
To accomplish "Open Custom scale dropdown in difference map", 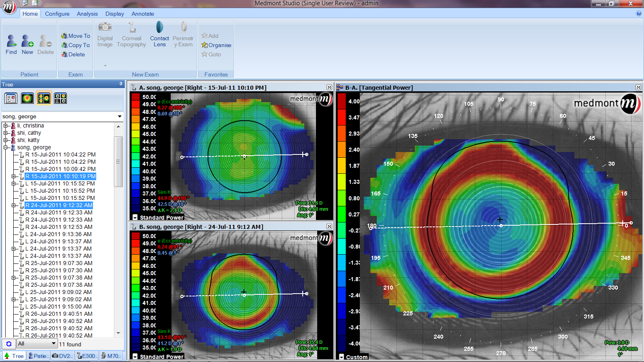I will (x=341, y=357).
